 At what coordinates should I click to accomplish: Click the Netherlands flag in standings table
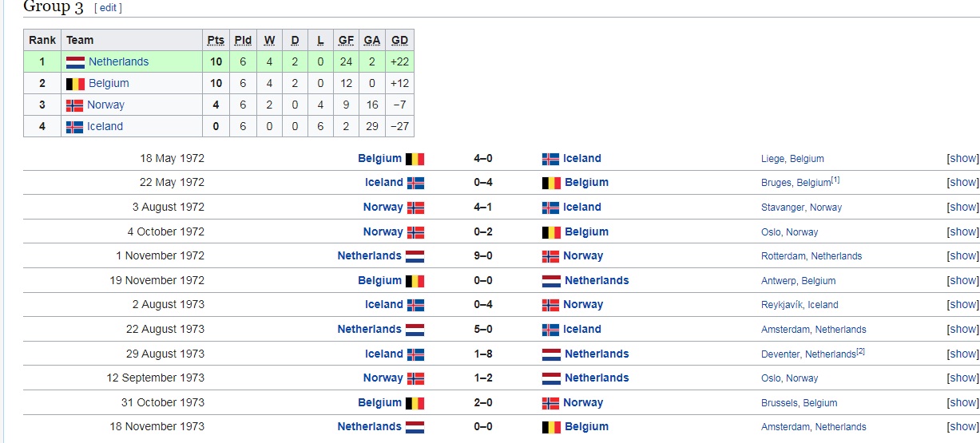(x=75, y=62)
